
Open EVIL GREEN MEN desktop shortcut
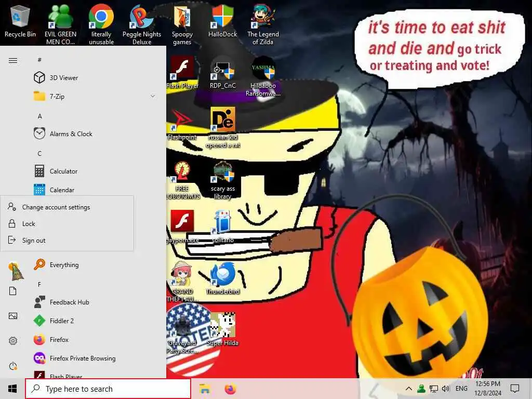[x=60, y=25]
